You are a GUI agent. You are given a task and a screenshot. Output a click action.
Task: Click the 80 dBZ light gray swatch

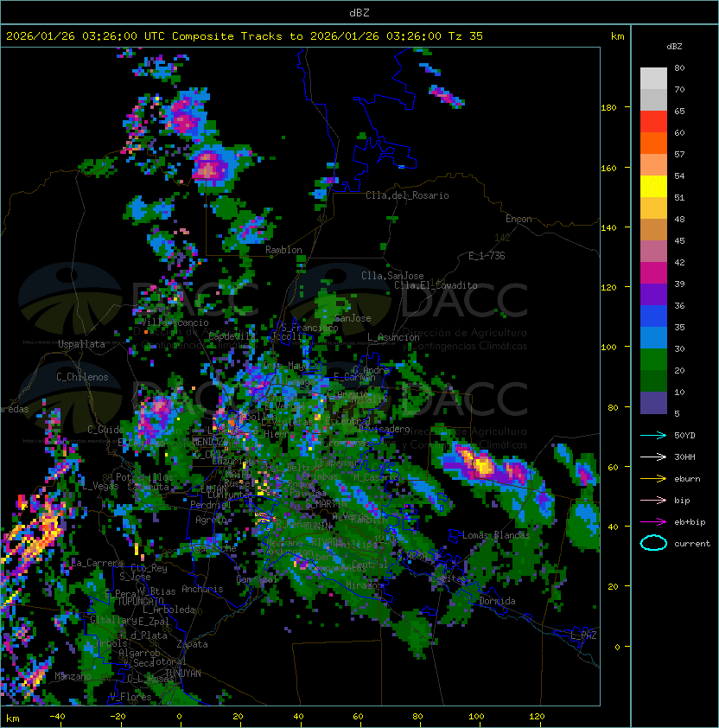(653, 78)
